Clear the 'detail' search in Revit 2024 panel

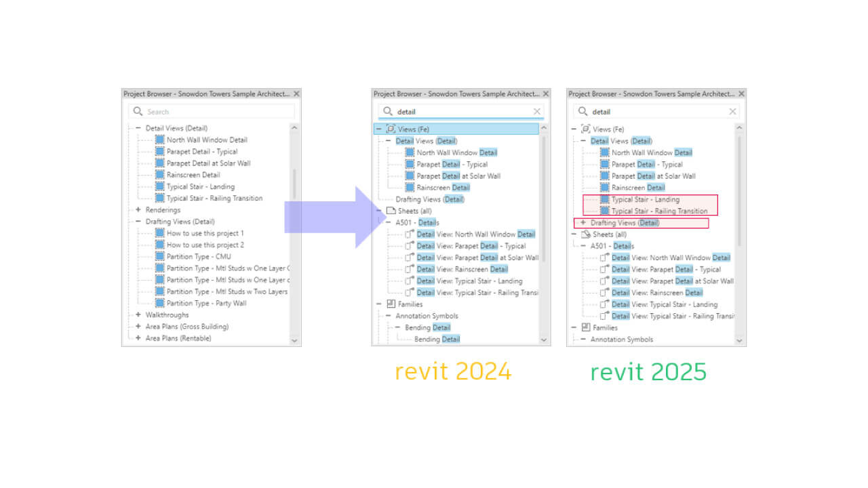pos(537,112)
